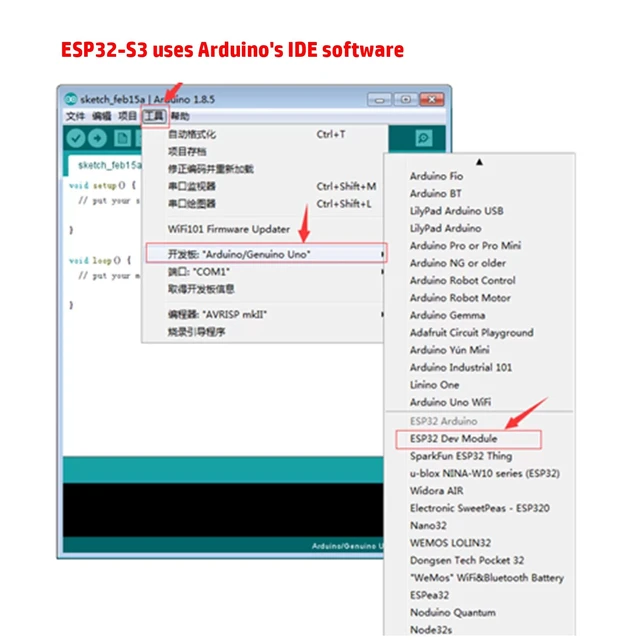The image size is (640, 640).
Task: Select Arduino Fio board
Action: point(480,176)
